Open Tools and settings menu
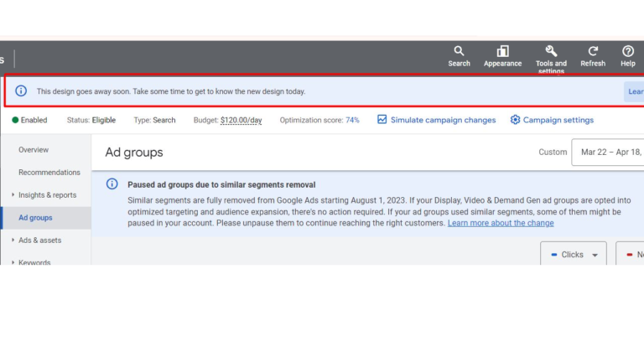The image size is (644, 362). (551, 59)
